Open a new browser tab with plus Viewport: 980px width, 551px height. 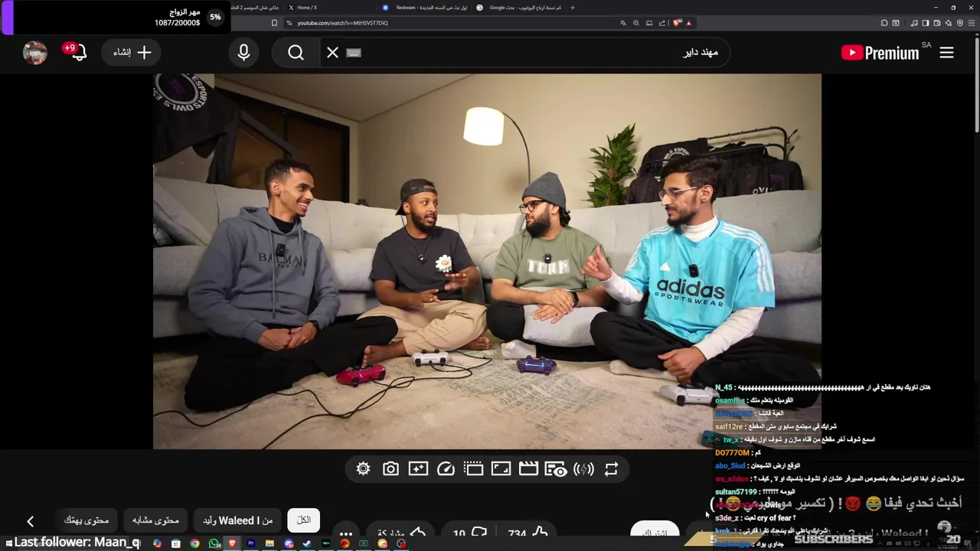coord(573,8)
